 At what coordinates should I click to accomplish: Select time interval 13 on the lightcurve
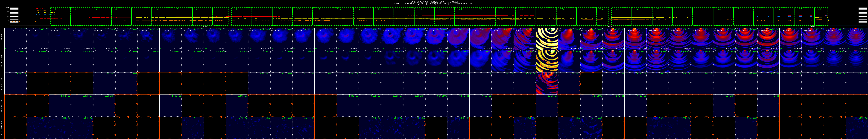(303, 16)
